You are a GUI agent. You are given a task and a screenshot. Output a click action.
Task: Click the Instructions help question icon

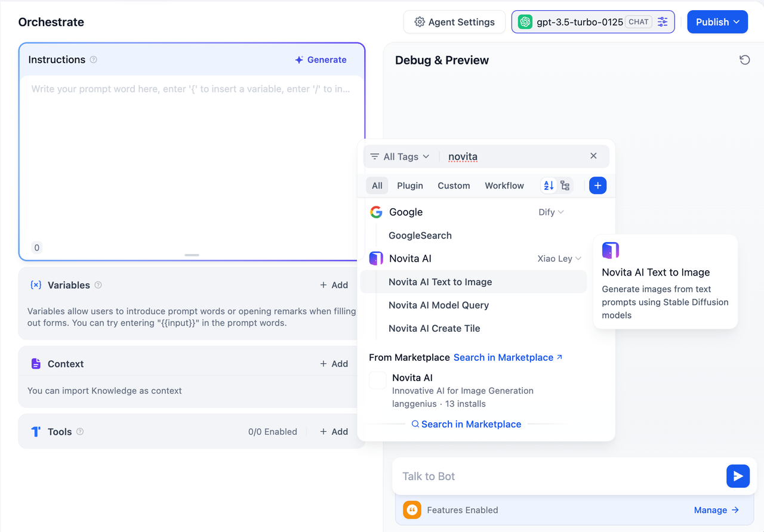point(93,60)
